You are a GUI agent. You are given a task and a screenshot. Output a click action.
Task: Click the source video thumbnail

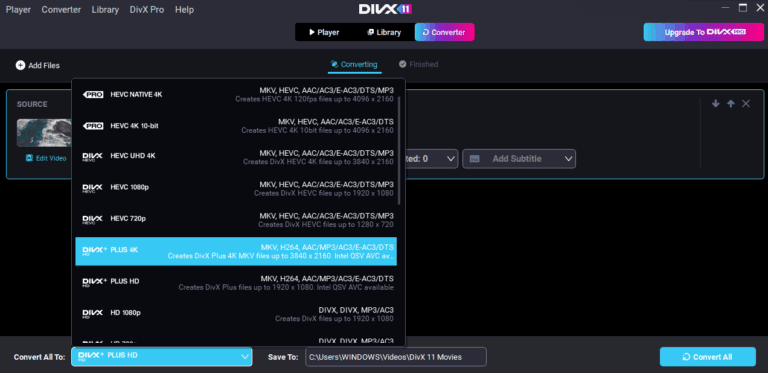tap(45, 133)
